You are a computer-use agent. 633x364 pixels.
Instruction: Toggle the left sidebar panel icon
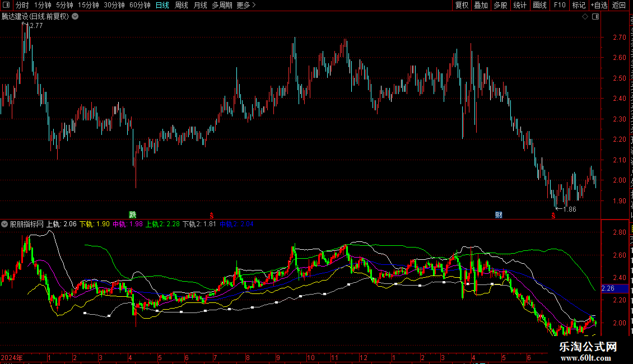coord(6,5)
